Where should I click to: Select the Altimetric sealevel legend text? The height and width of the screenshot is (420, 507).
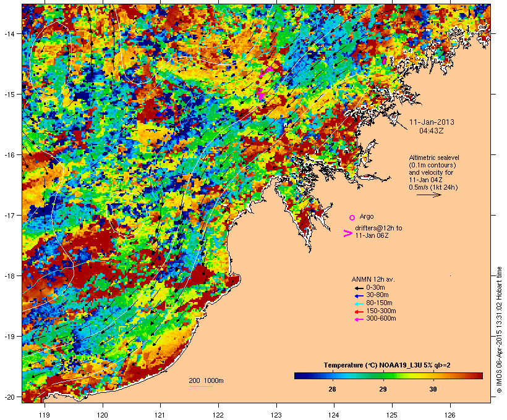tap(434, 172)
